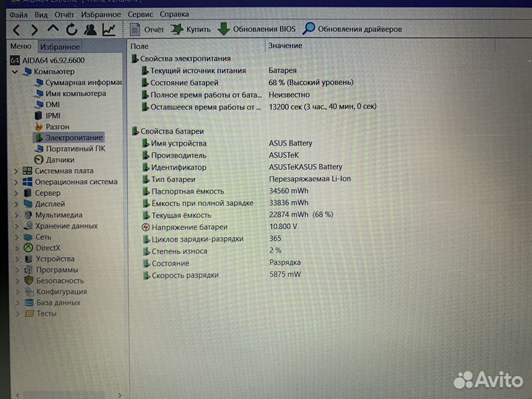Screen dimensions: 532x399
Task: Generate a report with Отчёт button
Action: click(x=147, y=30)
